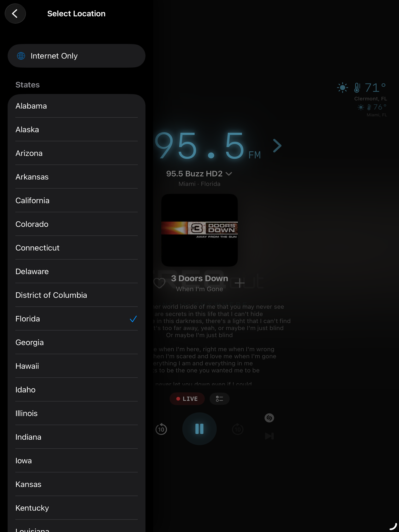Tap the globe icon beside Internet Only

point(21,56)
